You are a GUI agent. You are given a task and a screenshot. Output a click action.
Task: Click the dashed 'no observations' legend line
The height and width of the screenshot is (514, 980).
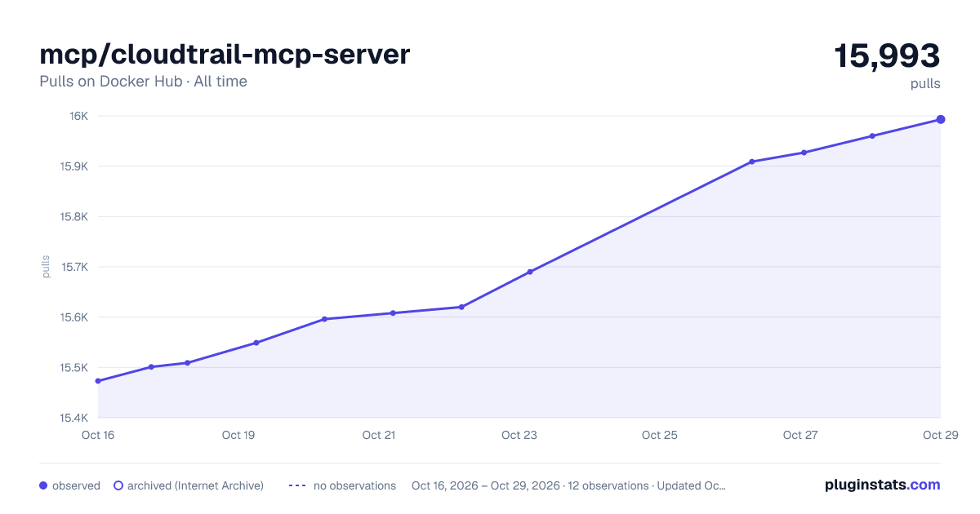297,485
